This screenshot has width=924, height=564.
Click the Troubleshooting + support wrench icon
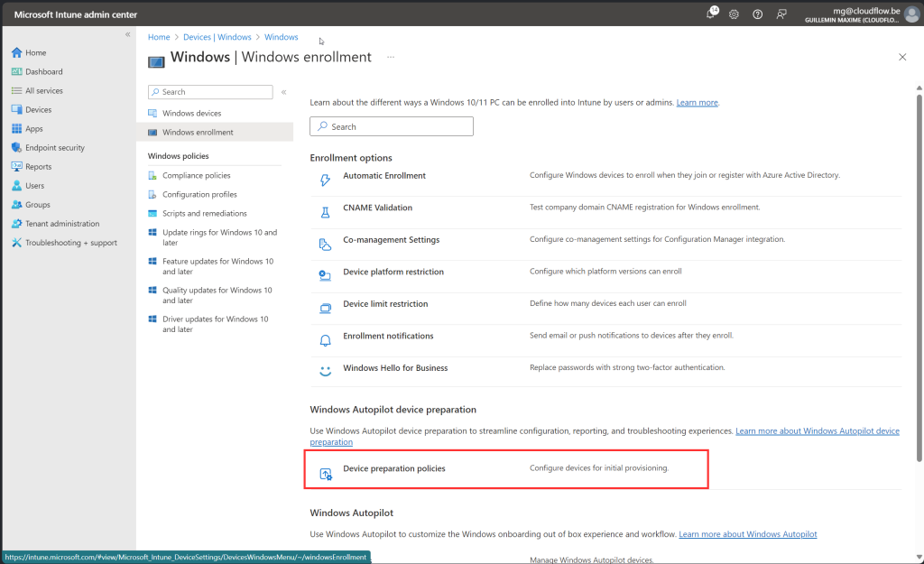(x=16, y=242)
